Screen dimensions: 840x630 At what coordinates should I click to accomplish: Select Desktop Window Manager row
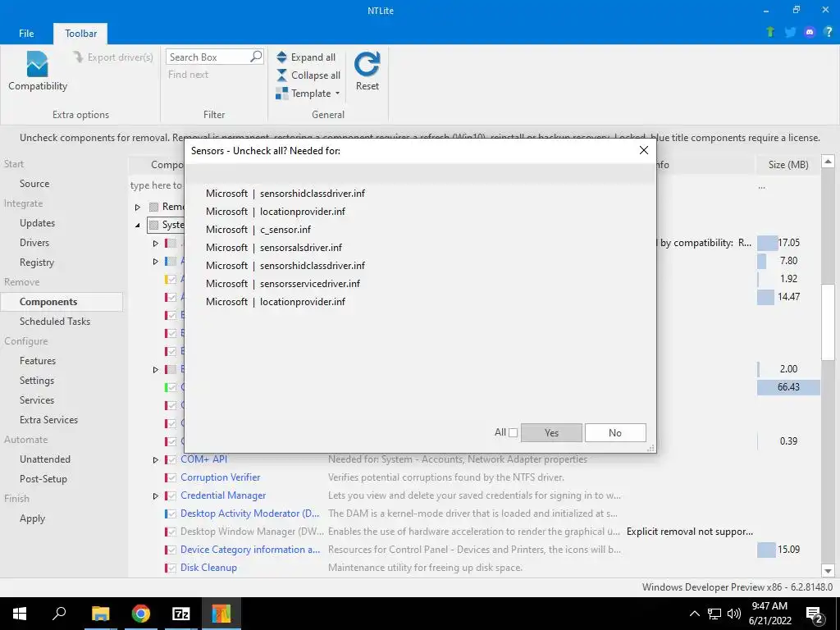click(x=474, y=532)
